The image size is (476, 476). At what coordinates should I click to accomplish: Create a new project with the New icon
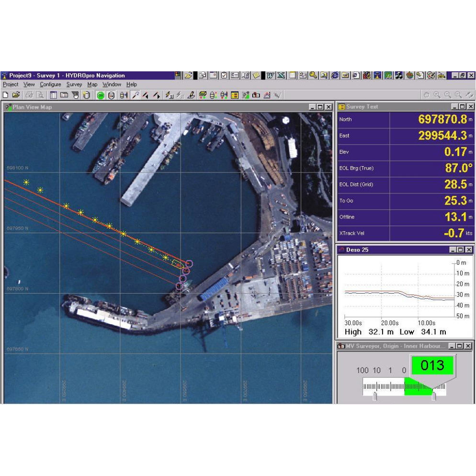click(x=5, y=95)
